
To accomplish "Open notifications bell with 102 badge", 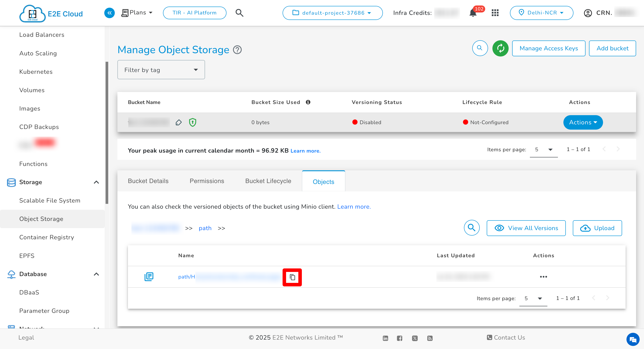I will (473, 13).
